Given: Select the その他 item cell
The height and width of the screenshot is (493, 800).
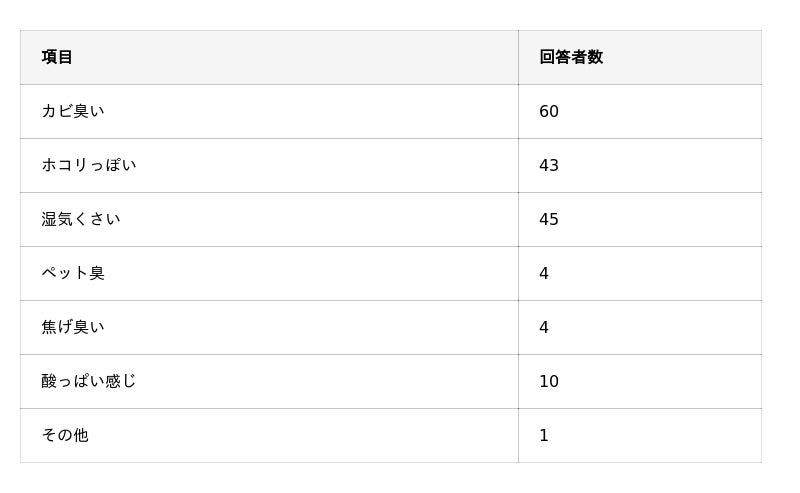Looking at the screenshot, I should point(65,435).
